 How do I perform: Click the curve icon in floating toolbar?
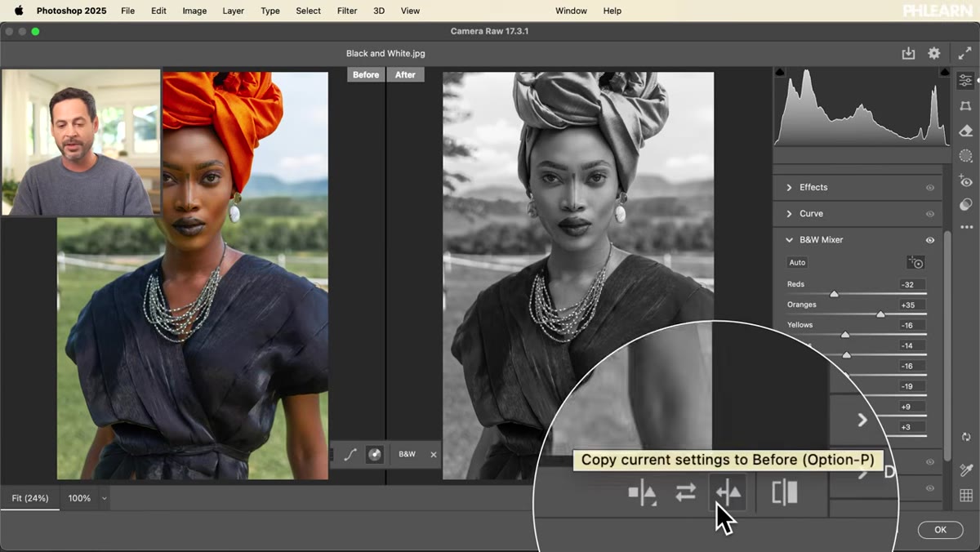click(350, 455)
